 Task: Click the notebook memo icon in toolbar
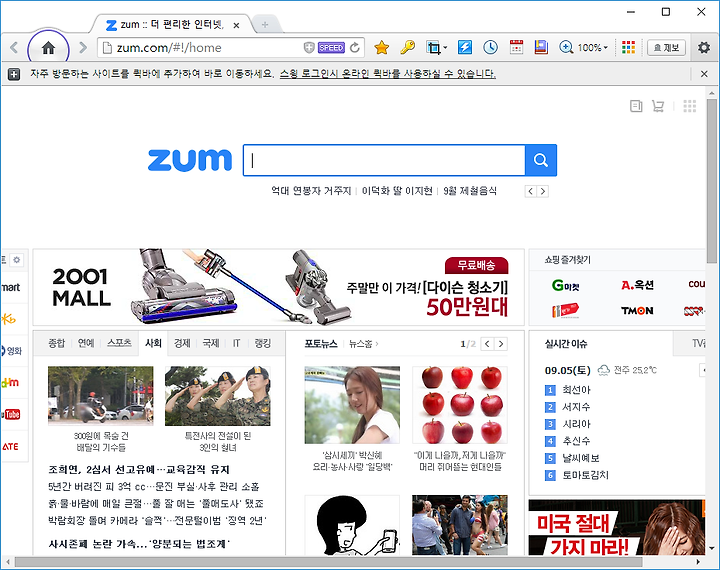[x=541, y=47]
